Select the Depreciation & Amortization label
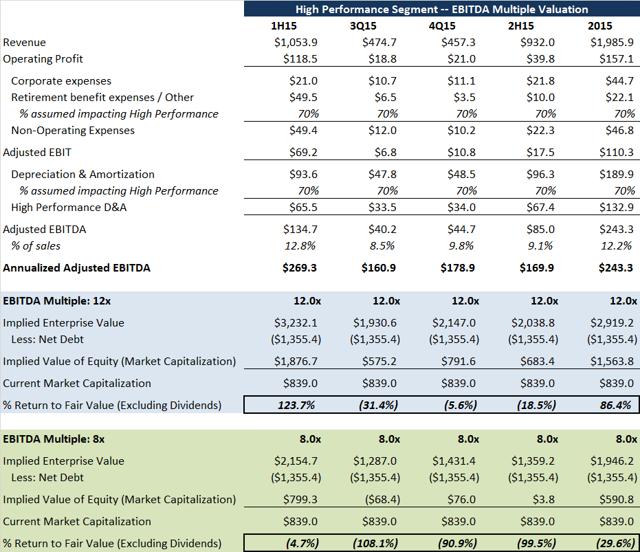The width and height of the screenshot is (640, 552). 83,175
